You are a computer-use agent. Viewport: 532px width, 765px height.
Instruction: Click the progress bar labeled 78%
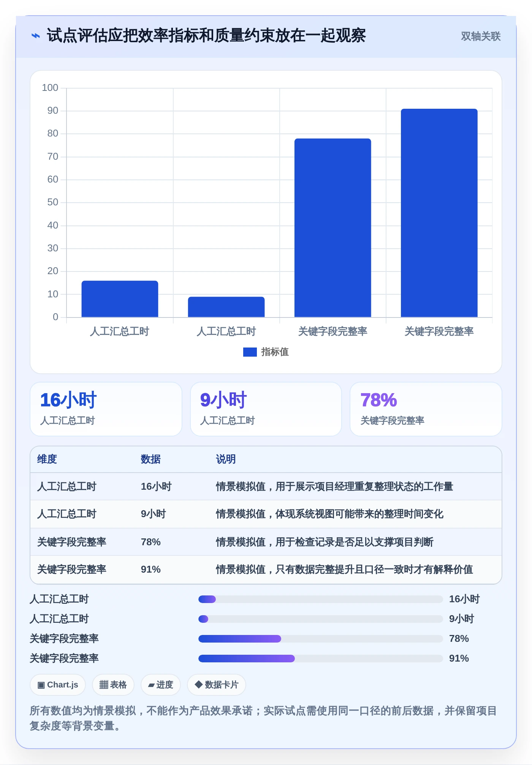click(320, 639)
